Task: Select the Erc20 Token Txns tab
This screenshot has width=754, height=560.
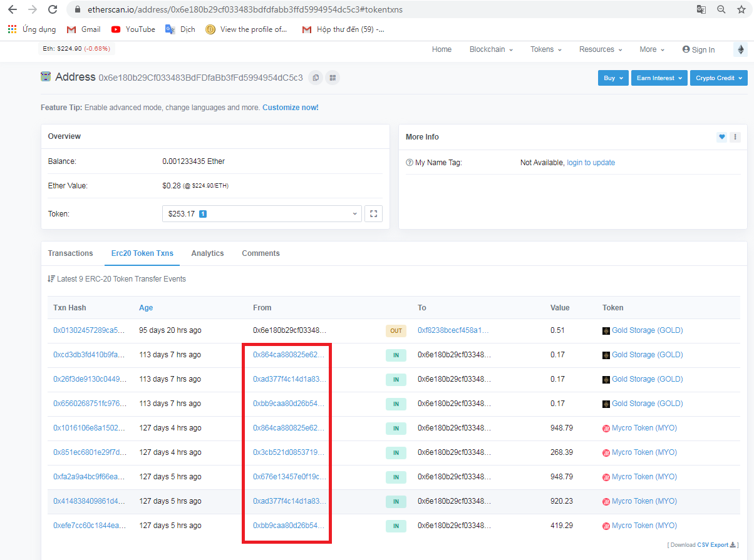Action: [x=142, y=253]
